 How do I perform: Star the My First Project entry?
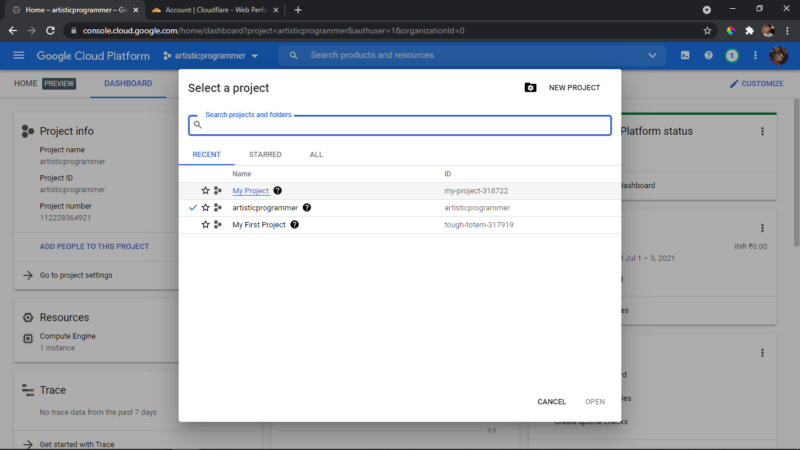click(205, 224)
